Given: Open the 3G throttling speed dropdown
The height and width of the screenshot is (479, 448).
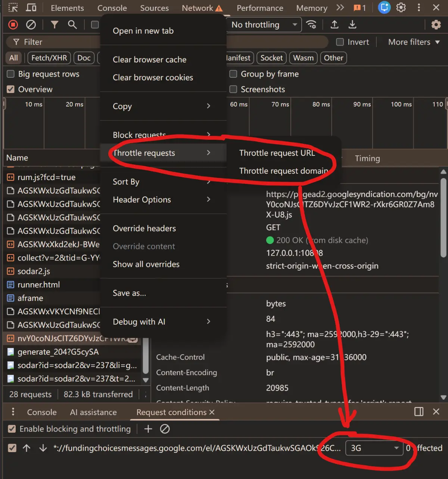Looking at the screenshot, I should 374,448.
